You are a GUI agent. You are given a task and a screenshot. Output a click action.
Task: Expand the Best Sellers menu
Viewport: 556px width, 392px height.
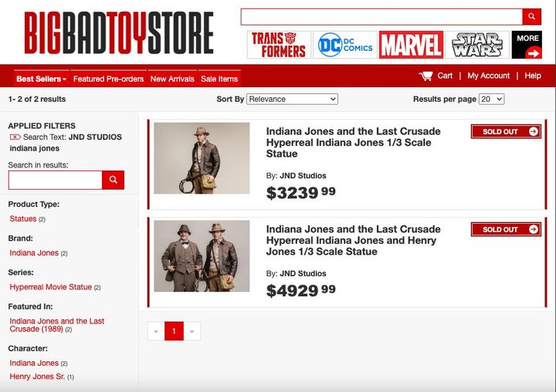(x=41, y=79)
